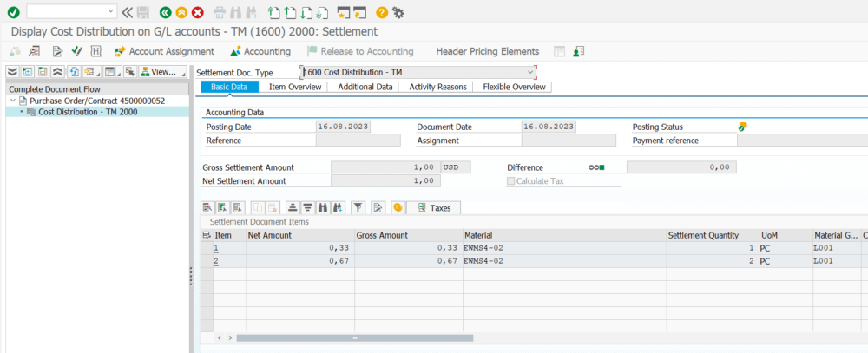Image resolution: width=868 pixels, height=353 pixels.
Task: Click the Assignment input field
Action: point(569,141)
